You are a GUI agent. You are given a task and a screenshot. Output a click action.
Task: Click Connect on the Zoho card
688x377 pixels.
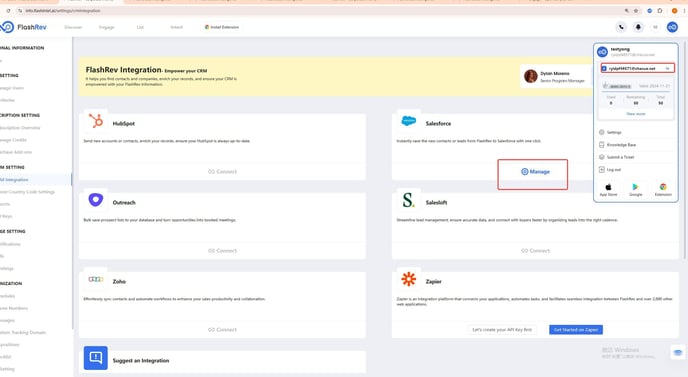click(222, 330)
